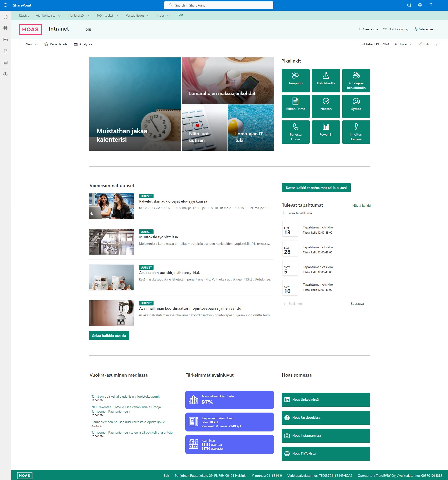Toggle the Analytics page view
Screen dimensions: 448x480
coord(83,44)
